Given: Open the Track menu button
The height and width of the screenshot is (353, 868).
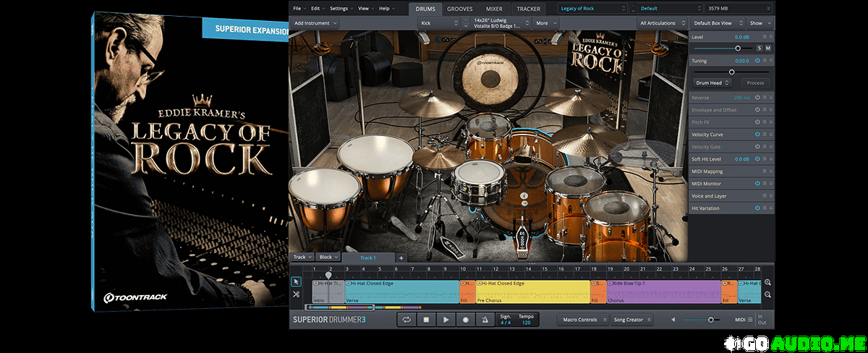Looking at the screenshot, I should click(x=302, y=258).
